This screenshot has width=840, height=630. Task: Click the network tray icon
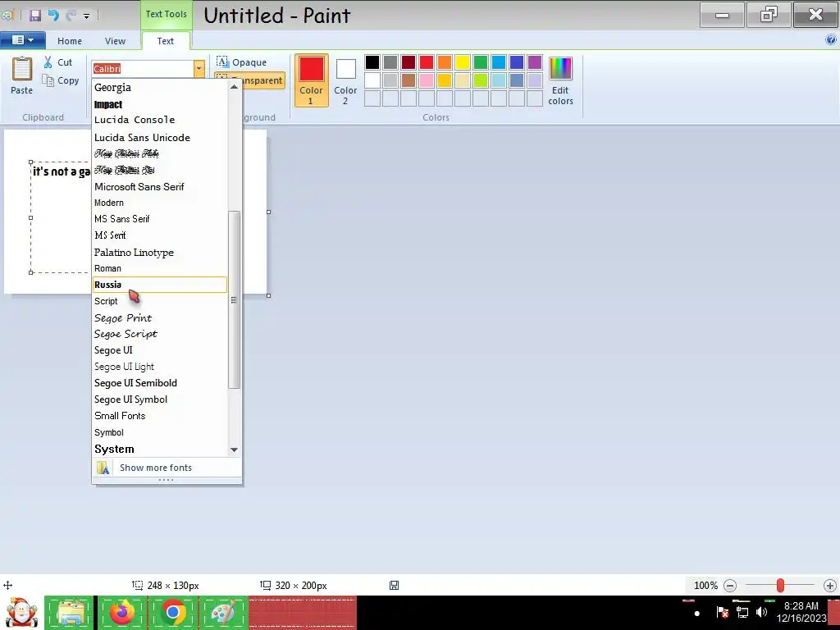pyautogui.click(x=742, y=612)
